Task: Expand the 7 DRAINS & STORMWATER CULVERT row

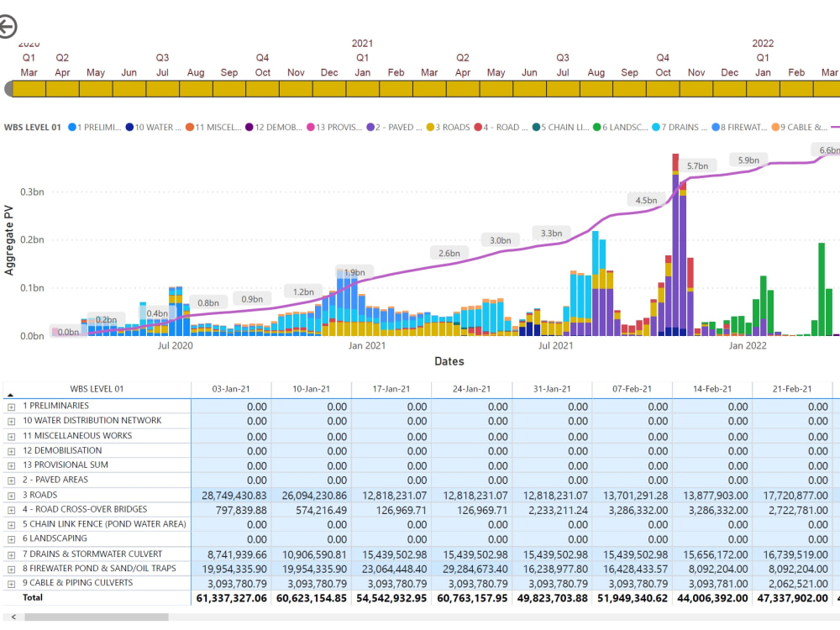Action: 11,554
